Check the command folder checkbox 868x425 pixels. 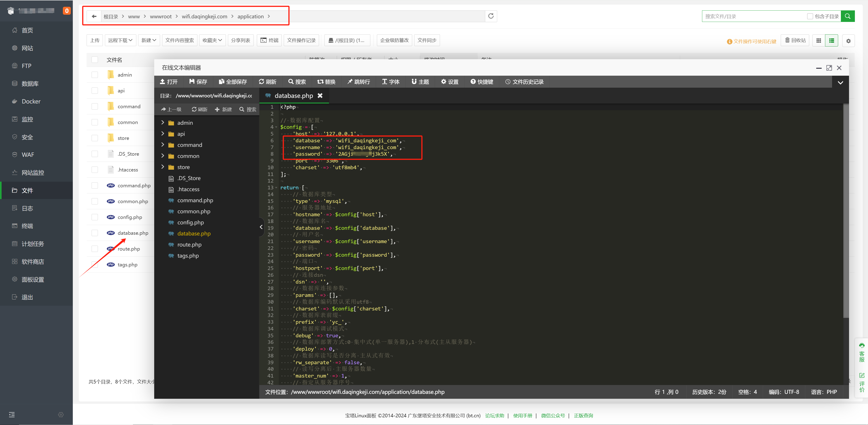95,106
